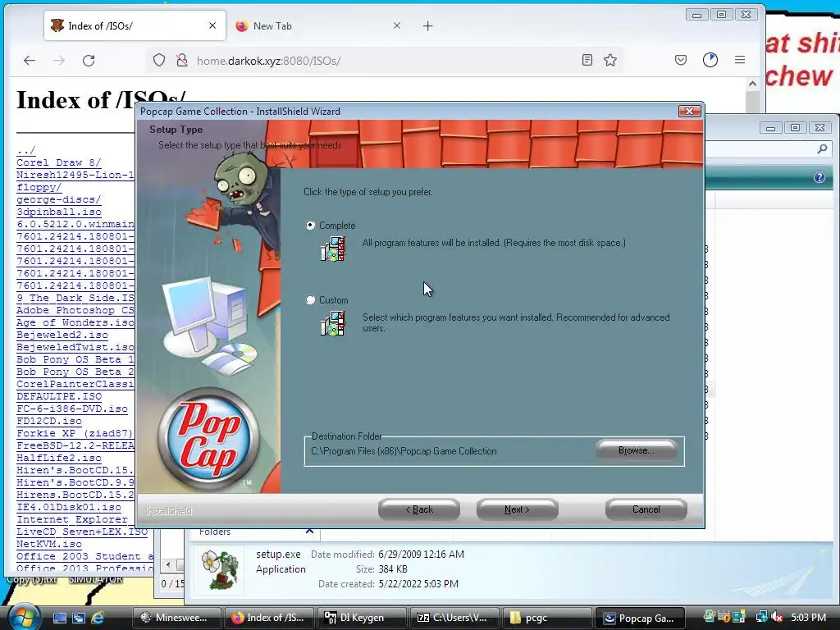Screen dimensions: 840x630
Task: Click the FC-6-i386-DVD.iso link
Action: (72, 409)
